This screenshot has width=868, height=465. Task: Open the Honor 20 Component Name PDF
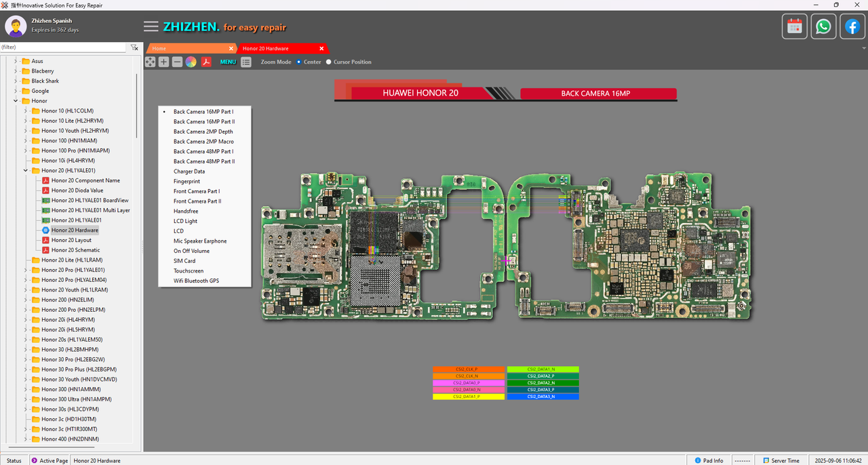point(85,180)
